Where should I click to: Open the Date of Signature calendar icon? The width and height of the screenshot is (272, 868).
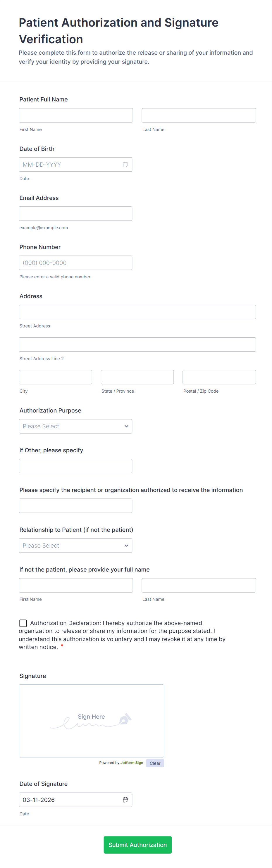tap(125, 800)
